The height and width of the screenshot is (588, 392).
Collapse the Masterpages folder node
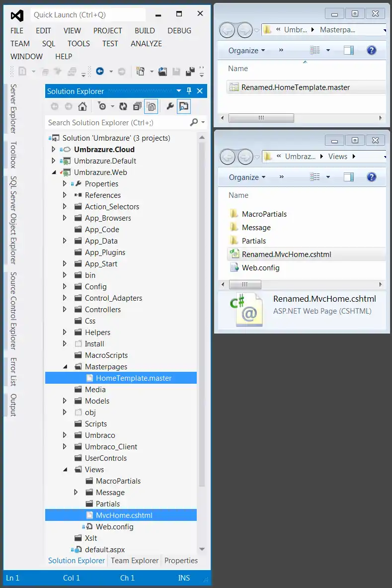pos(65,367)
